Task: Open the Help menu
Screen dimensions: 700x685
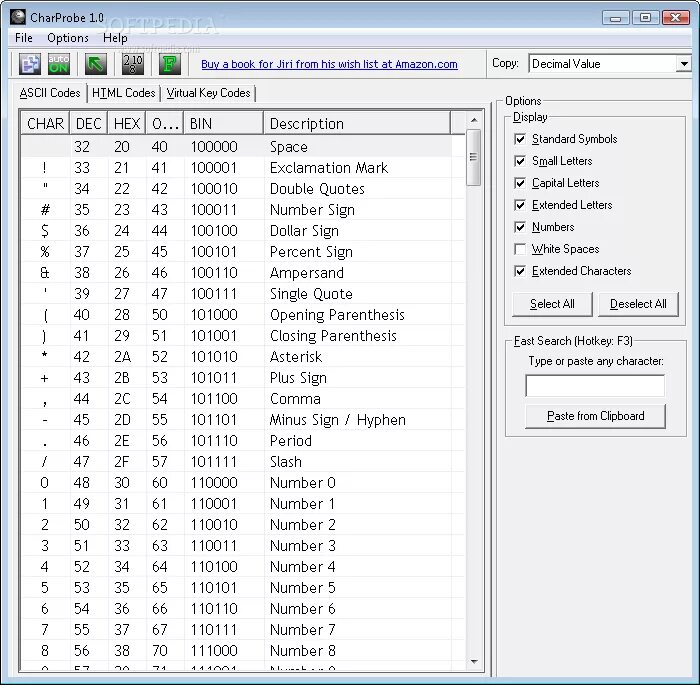Action: (x=115, y=38)
